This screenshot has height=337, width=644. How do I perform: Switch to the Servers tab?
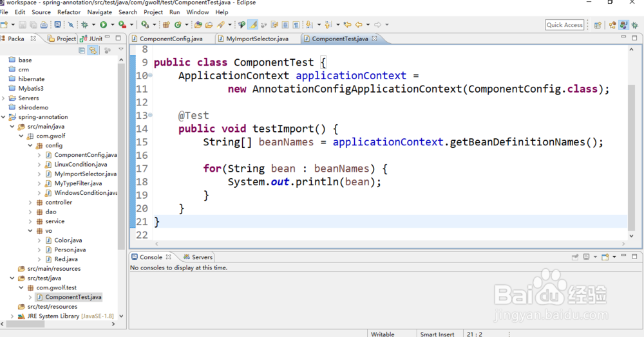[x=198, y=257]
